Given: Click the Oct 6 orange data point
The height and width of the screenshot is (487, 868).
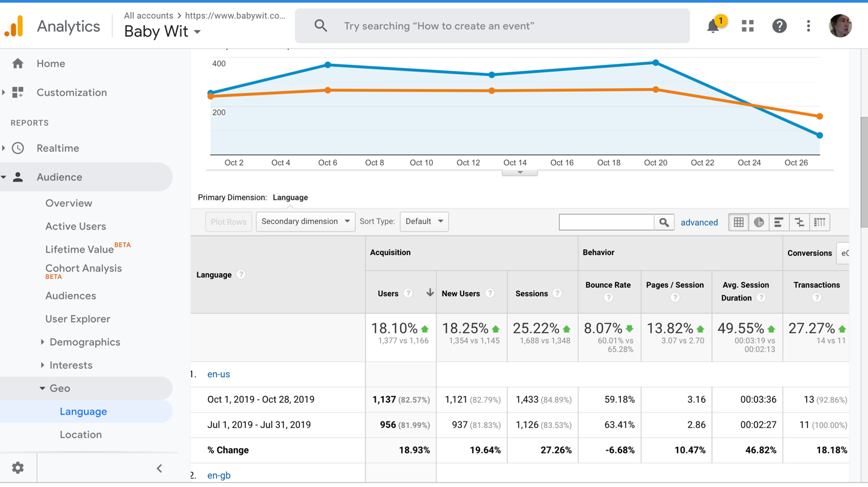Looking at the screenshot, I should pyautogui.click(x=328, y=90).
